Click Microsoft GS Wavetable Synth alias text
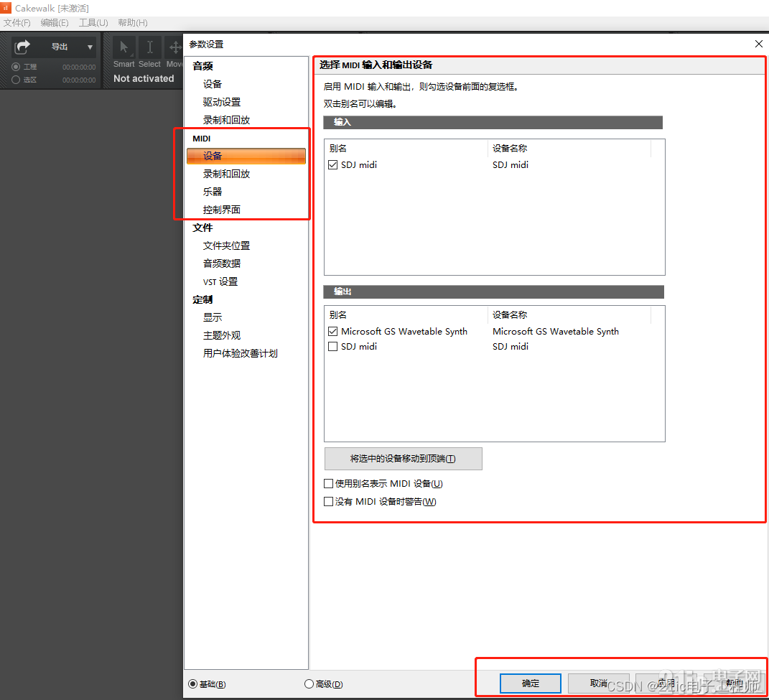The height and width of the screenshot is (700, 769). click(404, 332)
